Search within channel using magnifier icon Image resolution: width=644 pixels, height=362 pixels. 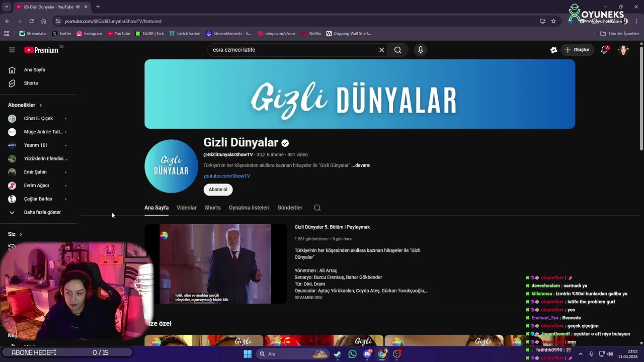tap(317, 208)
